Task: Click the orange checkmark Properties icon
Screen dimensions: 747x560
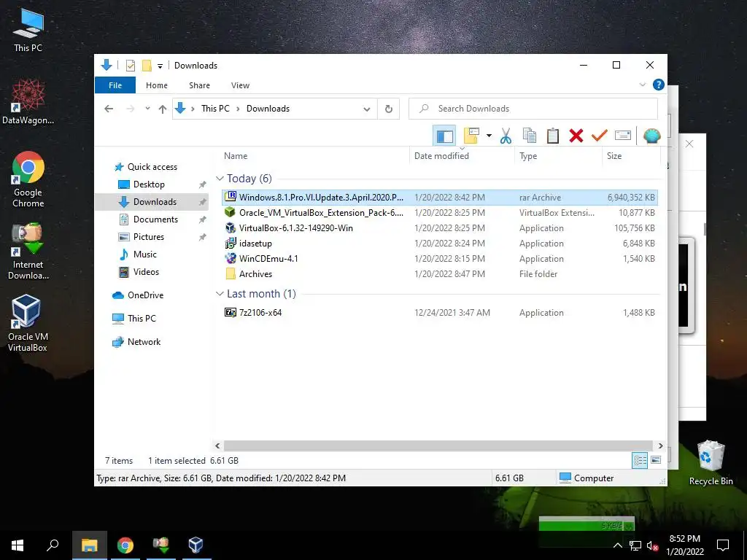Action: (x=599, y=136)
